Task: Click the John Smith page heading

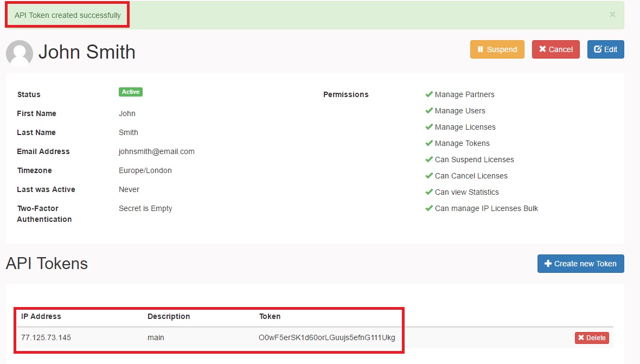Action: click(87, 52)
